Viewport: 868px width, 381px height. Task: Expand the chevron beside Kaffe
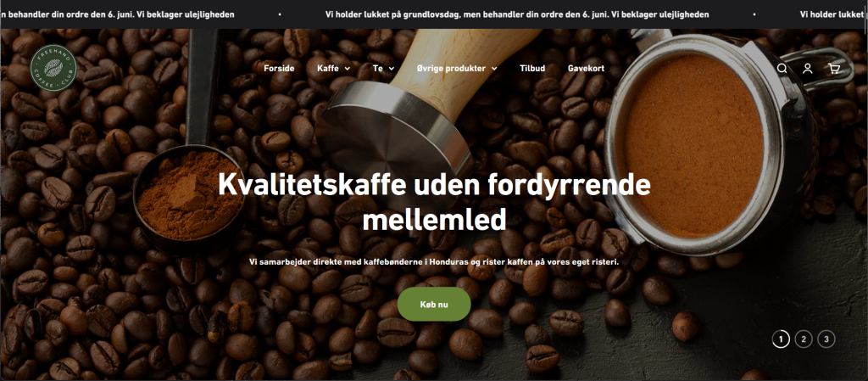(x=348, y=69)
